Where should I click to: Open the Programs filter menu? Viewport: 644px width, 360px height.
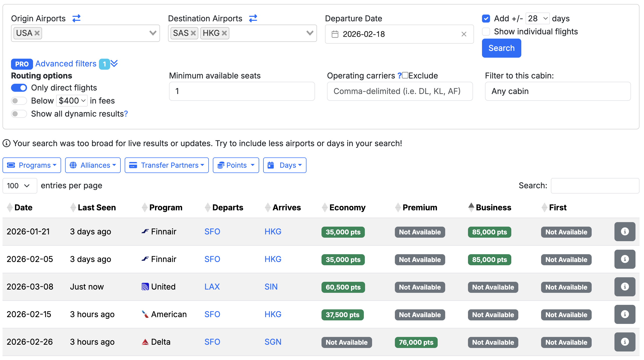click(x=32, y=165)
